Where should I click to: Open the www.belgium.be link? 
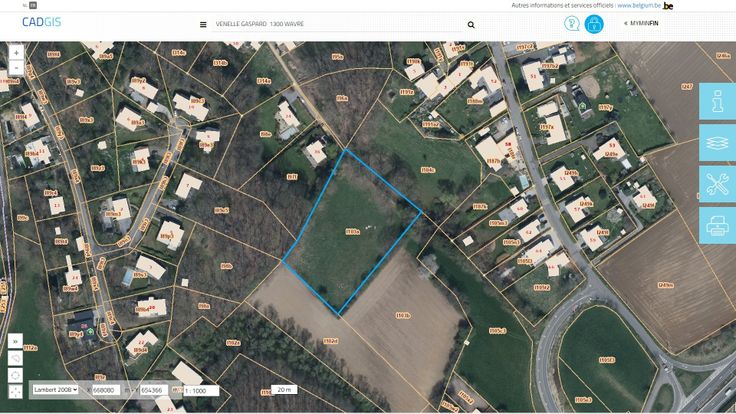[x=639, y=6]
